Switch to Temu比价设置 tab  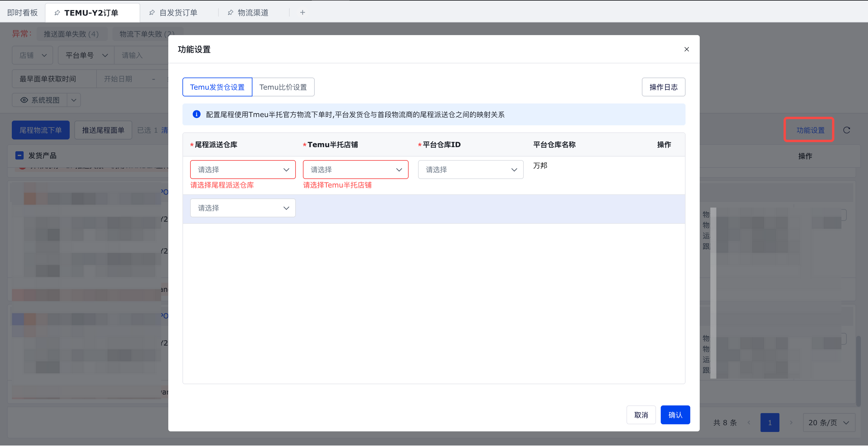pyautogui.click(x=283, y=87)
